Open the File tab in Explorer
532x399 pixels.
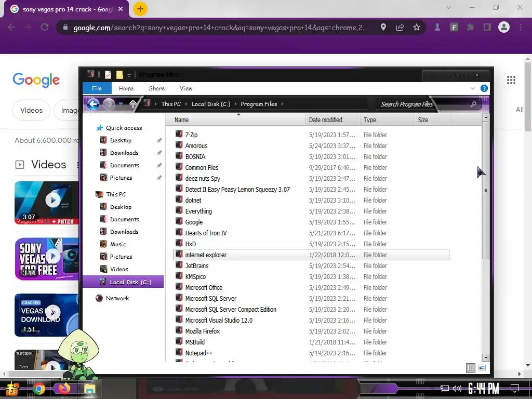coord(97,88)
